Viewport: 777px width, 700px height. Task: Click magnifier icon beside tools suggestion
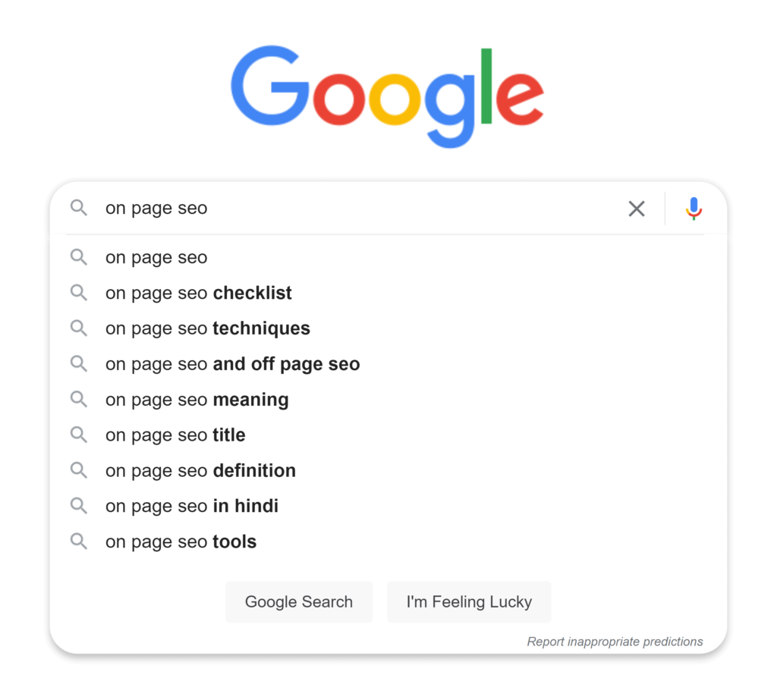tap(79, 541)
